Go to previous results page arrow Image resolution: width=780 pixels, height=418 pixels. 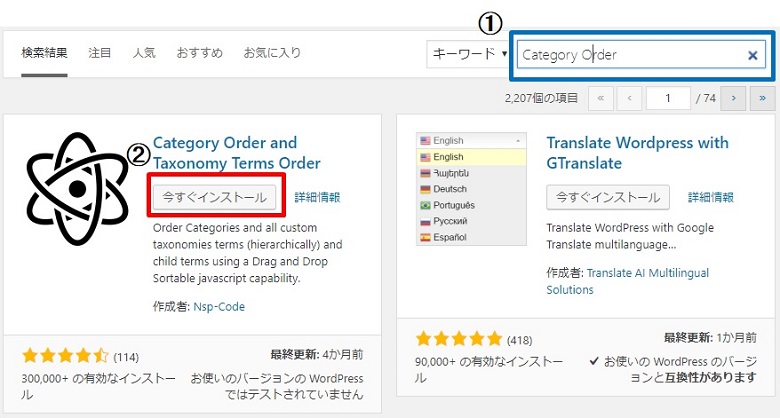tap(630, 98)
